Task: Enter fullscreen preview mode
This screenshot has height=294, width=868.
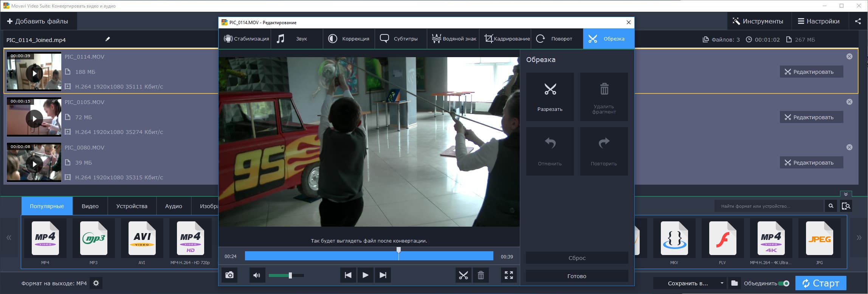Action: coord(509,275)
